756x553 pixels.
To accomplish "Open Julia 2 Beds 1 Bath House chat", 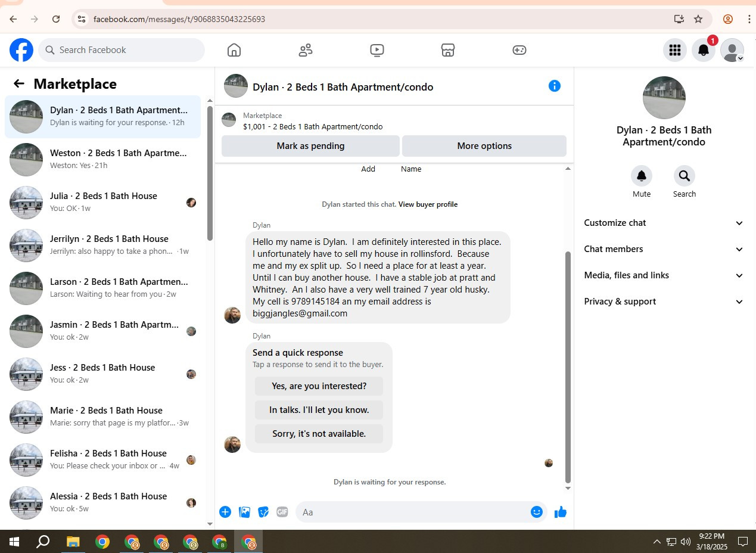I will 102,203.
